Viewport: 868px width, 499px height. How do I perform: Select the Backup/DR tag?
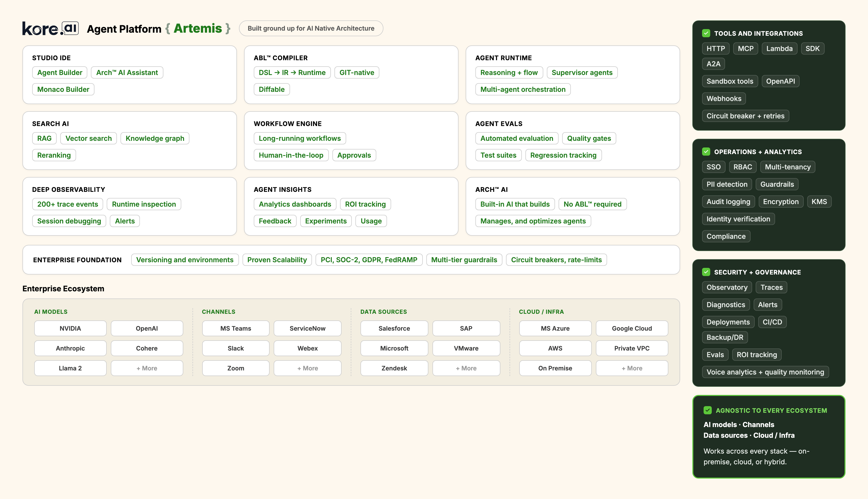click(725, 337)
